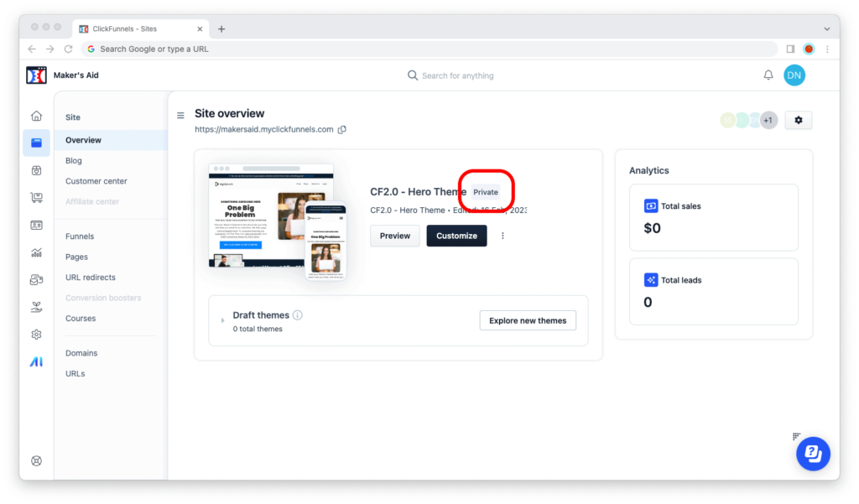Open the help chat bubble
The width and height of the screenshot is (859, 504).
click(x=813, y=454)
